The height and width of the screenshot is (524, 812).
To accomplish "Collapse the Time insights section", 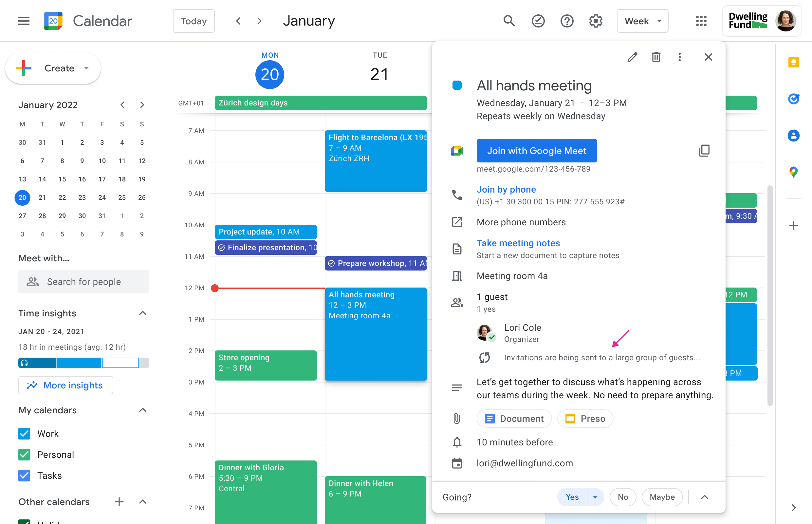I will 142,313.
